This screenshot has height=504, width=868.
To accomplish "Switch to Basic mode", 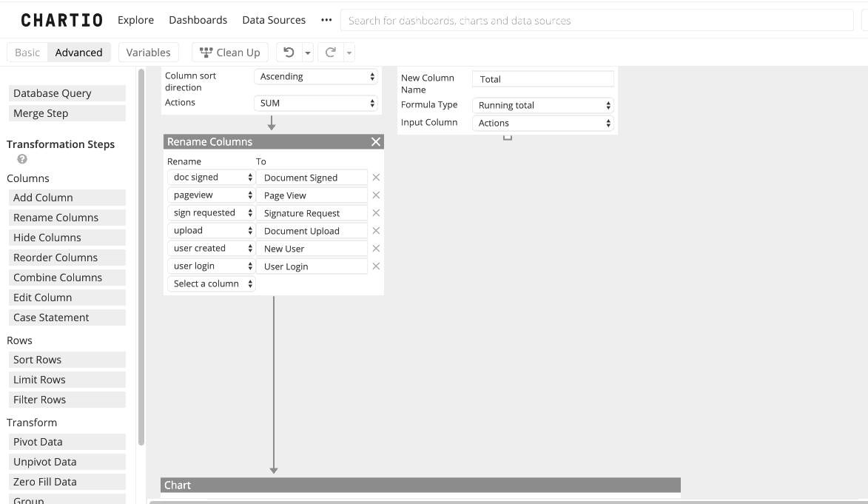I will [x=27, y=52].
